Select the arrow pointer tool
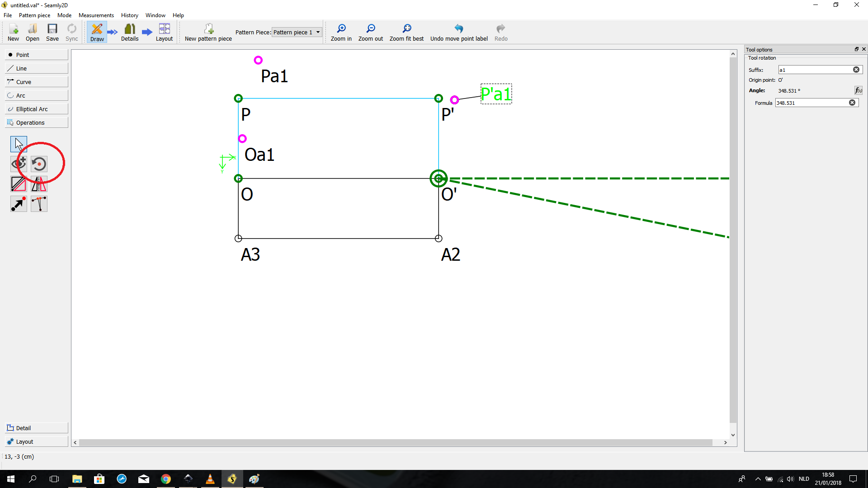Screen dimensions: 868x488 (19, 144)
